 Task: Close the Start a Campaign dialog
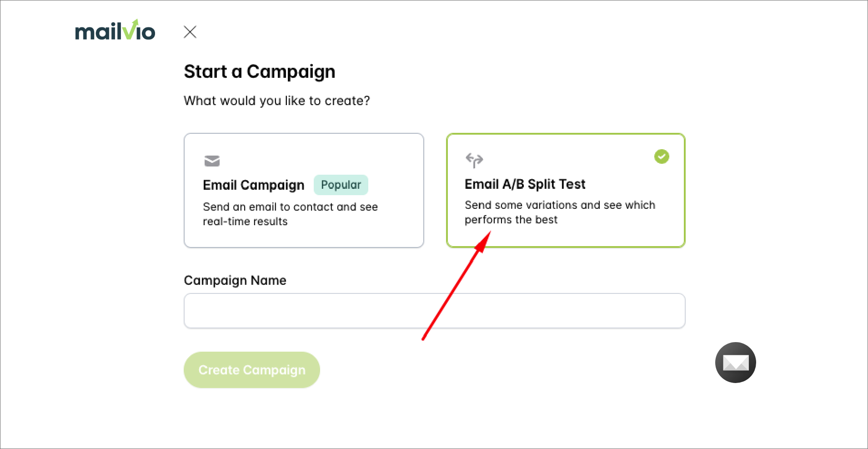(x=190, y=32)
